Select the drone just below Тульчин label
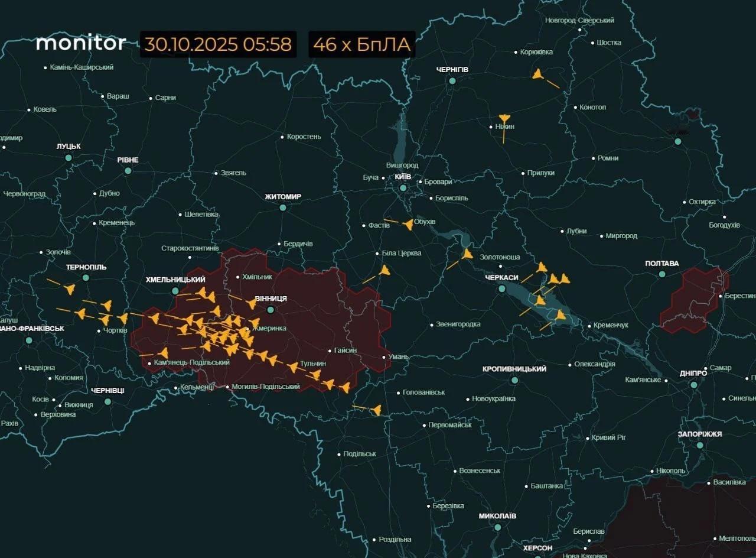Viewport: 756px width, 558px height. (x=315, y=375)
